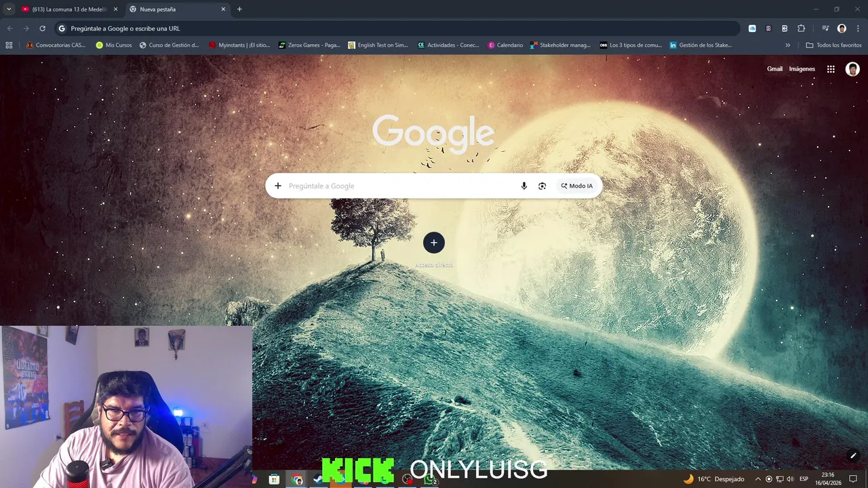
Task: Open Todos los favoritos folder
Action: [833, 45]
